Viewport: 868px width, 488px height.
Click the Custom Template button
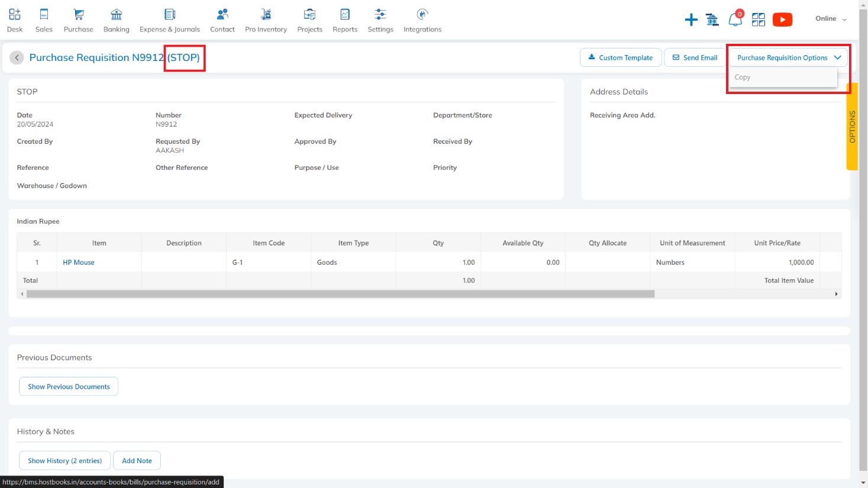(621, 57)
